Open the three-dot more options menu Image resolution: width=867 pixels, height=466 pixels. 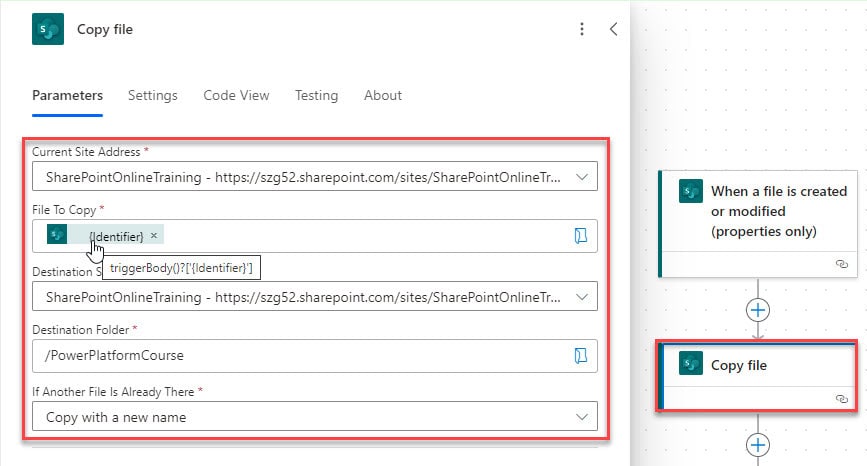click(x=582, y=29)
